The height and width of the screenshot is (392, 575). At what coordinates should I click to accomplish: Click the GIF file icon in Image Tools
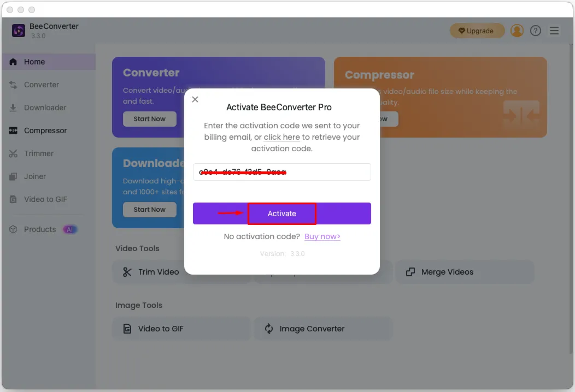point(127,329)
